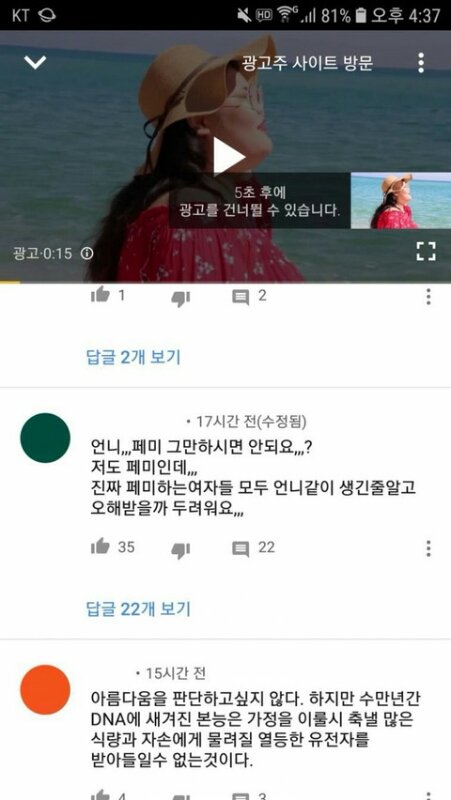Dislike the 17시간 전 comment
Screen dimensions: 451x800
(x=180, y=550)
